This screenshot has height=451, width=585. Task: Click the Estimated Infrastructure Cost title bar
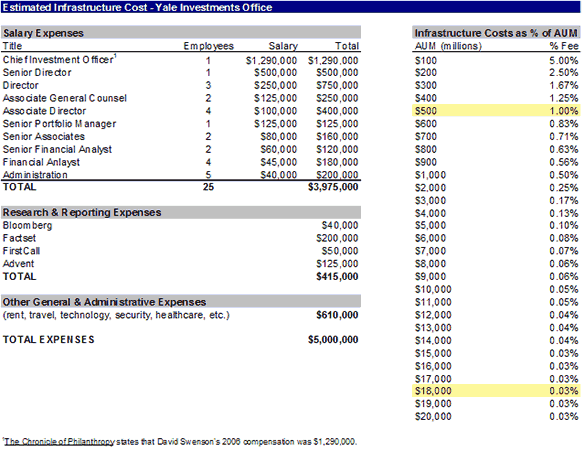[291, 7]
